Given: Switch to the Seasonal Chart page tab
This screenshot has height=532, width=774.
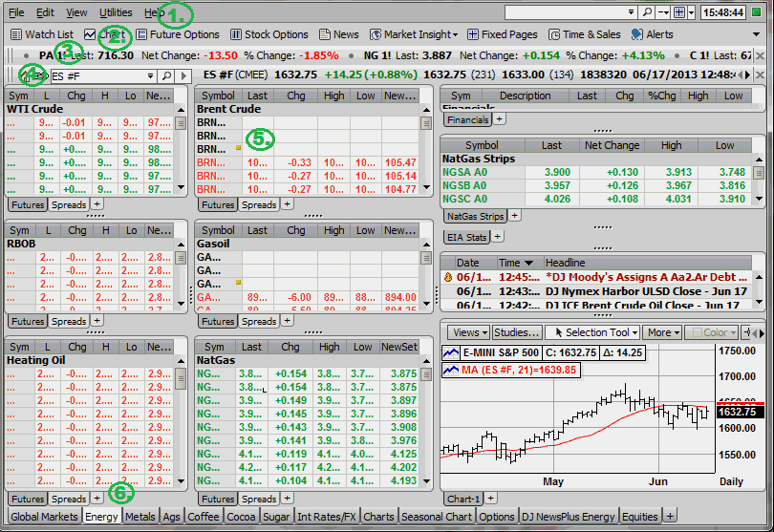Looking at the screenshot, I should pyautogui.click(x=437, y=517).
